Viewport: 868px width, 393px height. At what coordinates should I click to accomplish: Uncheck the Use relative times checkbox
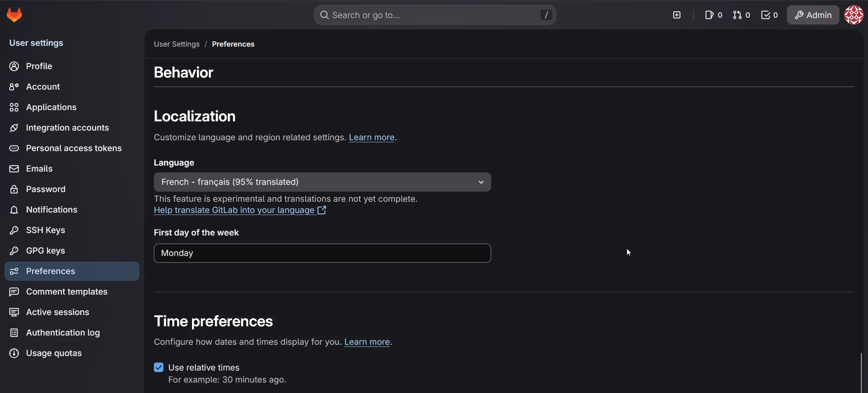[159, 367]
